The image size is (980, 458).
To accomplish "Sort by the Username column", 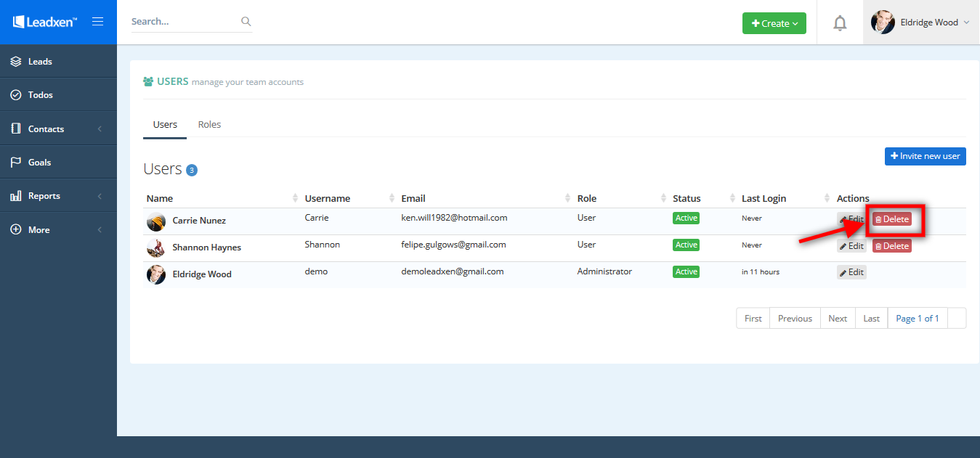I will (349, 198).
